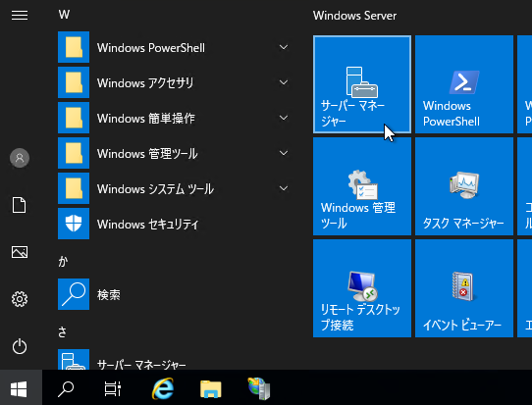Expand the Windows システム ツール chevron
Image resolution: width=532 pixels, height=405 pixels.
(x=284, y=188)
